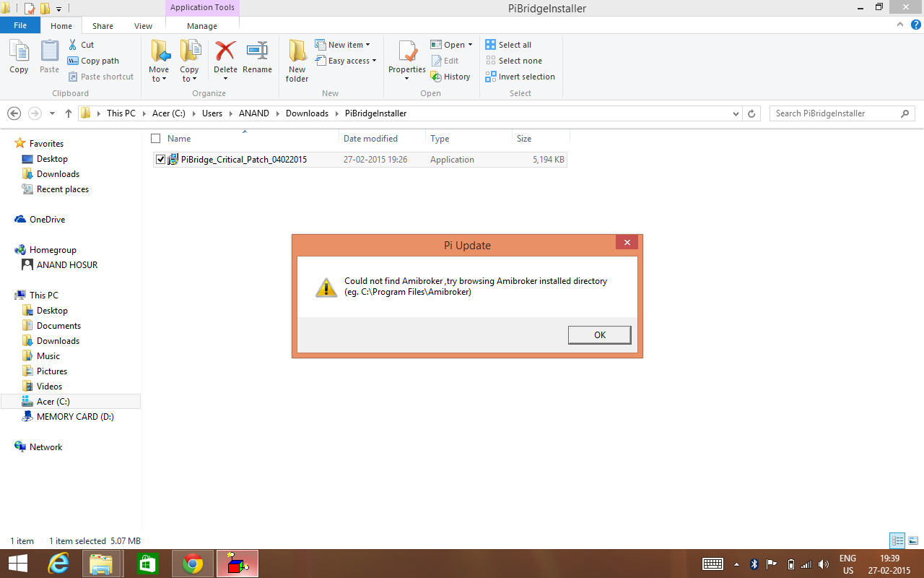Go back to previous folder
The image size is (924, 578).
(14, 113)
